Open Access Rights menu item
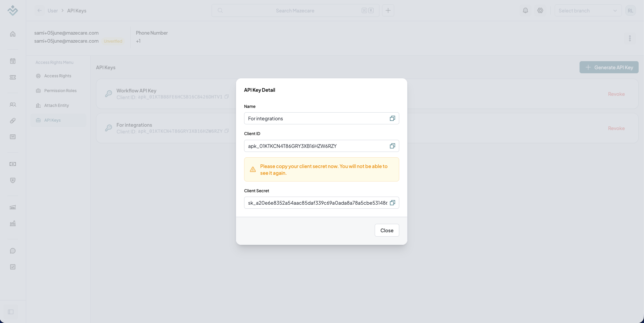Image resolution: width=644 pixels, height=323 pixels. (58, 76)
